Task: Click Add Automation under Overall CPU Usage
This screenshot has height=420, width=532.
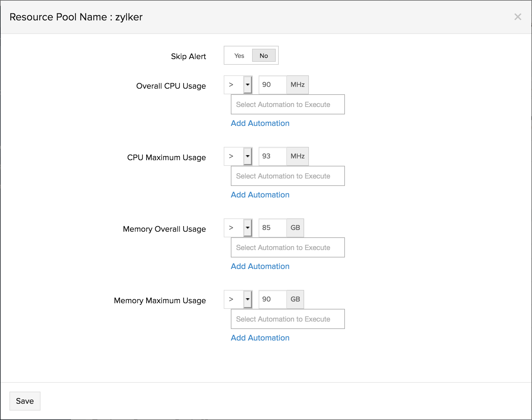Action: [x=260, y=123]
